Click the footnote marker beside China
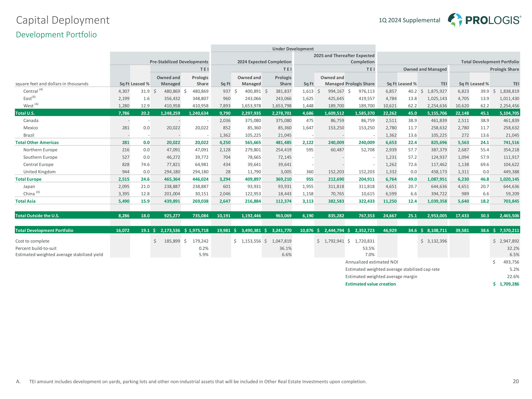 pos(38,192)
